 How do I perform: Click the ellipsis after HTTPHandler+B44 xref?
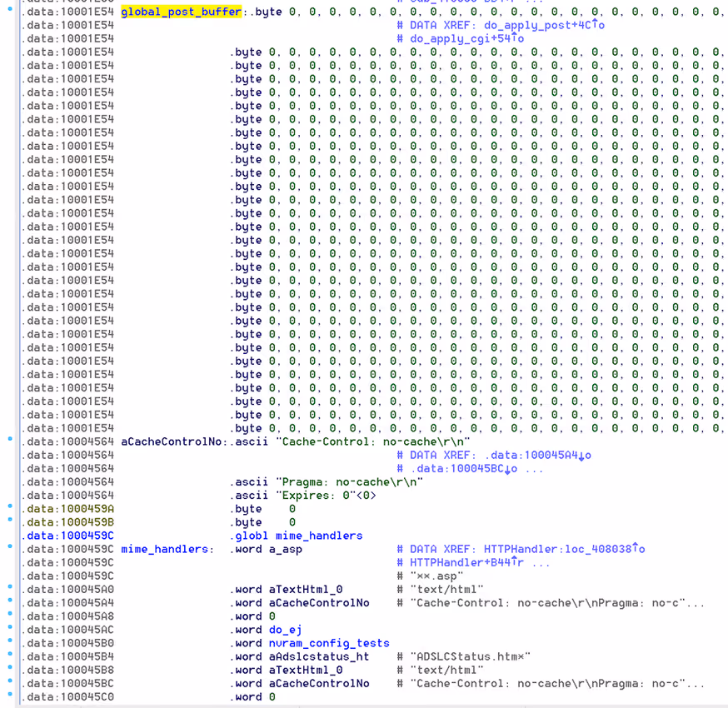pos(541,564)
